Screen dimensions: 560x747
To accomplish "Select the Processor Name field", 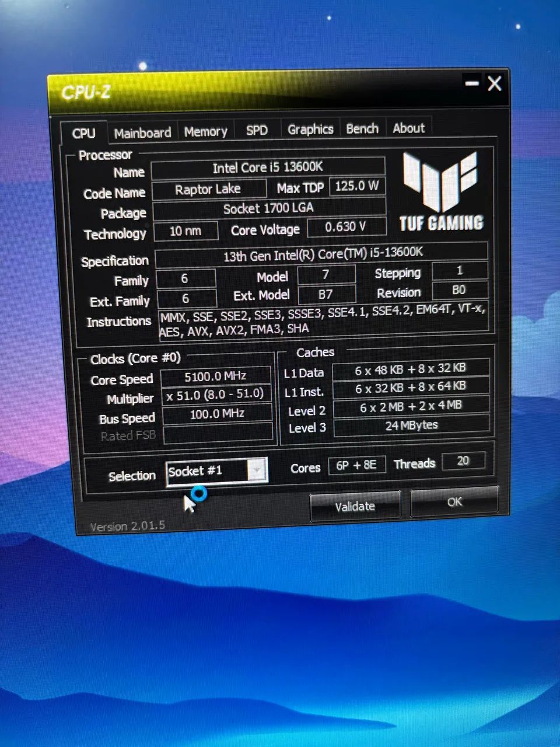I will click(x=267, y=167).
